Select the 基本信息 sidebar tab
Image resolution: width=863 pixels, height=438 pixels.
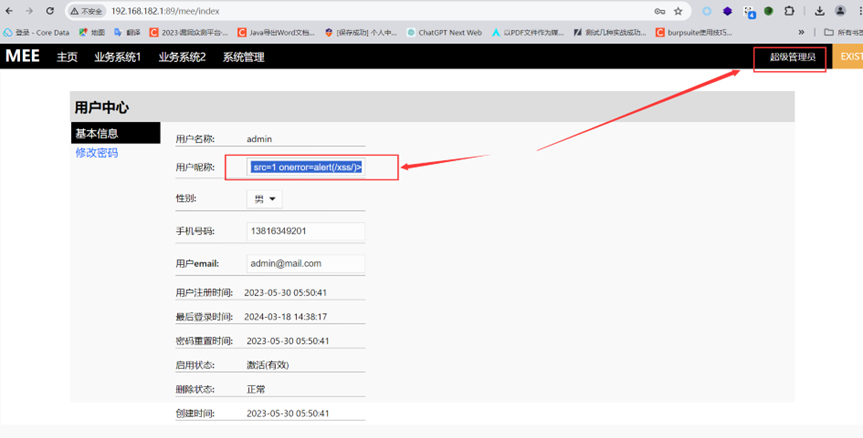pos(97,133)
